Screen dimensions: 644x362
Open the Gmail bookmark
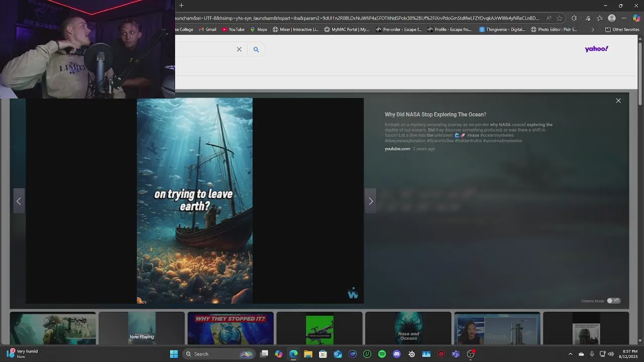(208, 30)
